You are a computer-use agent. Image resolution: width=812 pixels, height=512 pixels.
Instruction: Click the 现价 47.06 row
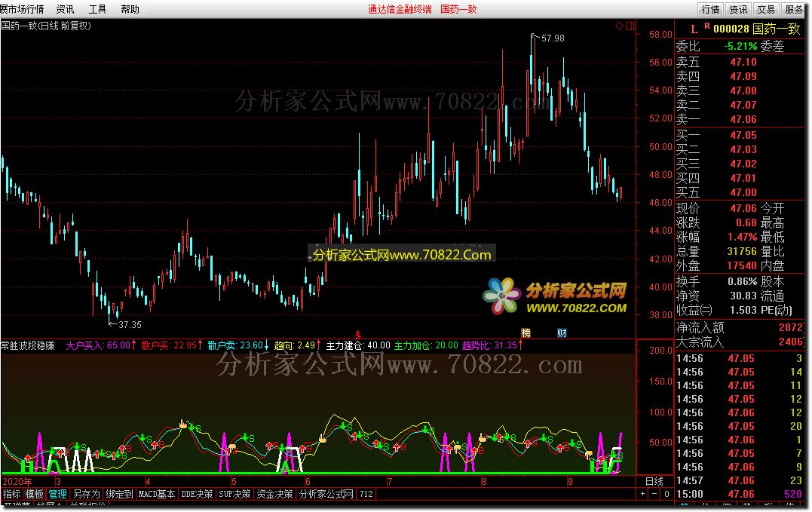click(716, 208)
